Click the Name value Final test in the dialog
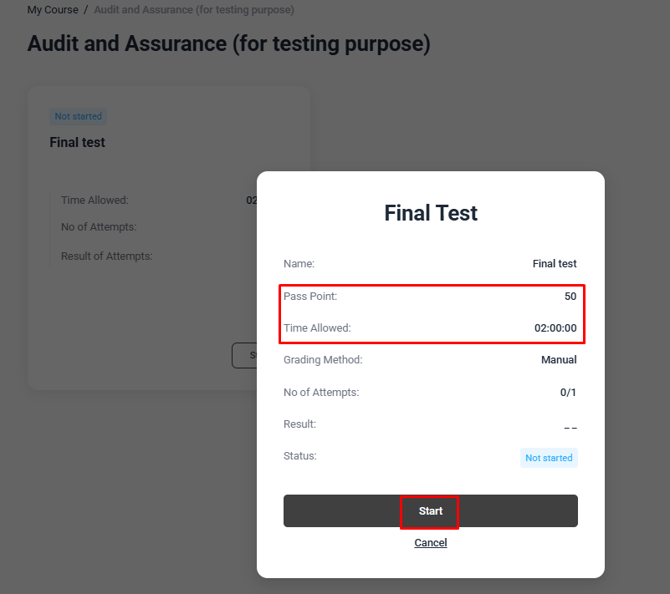Image resolution: width=670 pixels, height=594 pixels. 554,264
